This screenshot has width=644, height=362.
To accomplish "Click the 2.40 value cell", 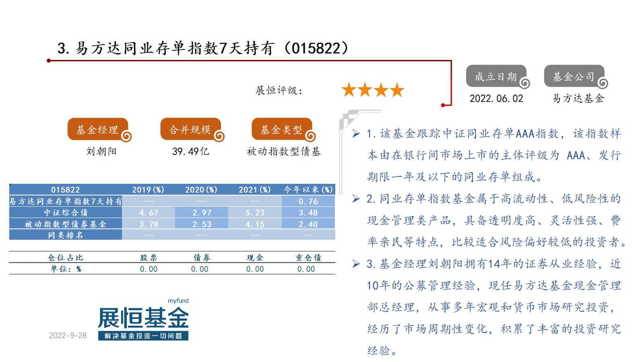I will [308, 224].
